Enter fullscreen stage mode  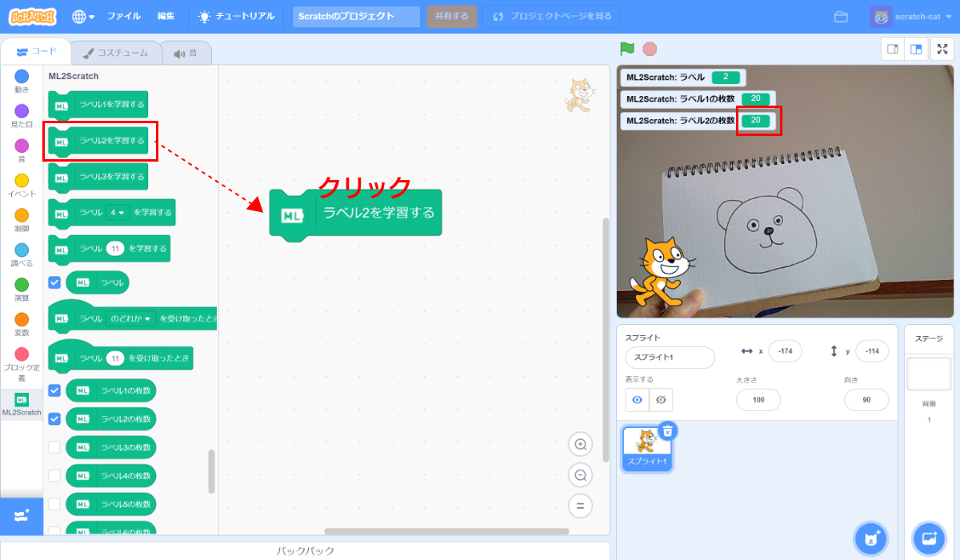[943, 48]
